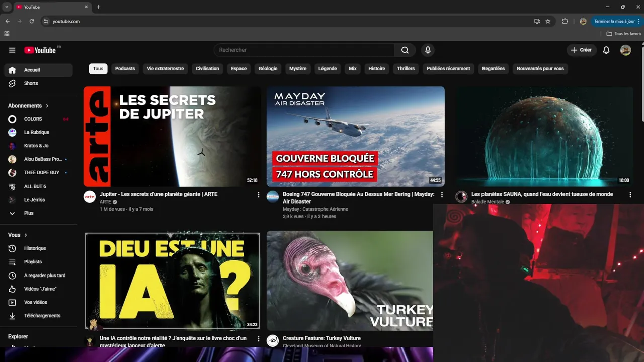Select the Histoire filter chip
The width and height of the screenshot is (644, 362).
[377, 69]
